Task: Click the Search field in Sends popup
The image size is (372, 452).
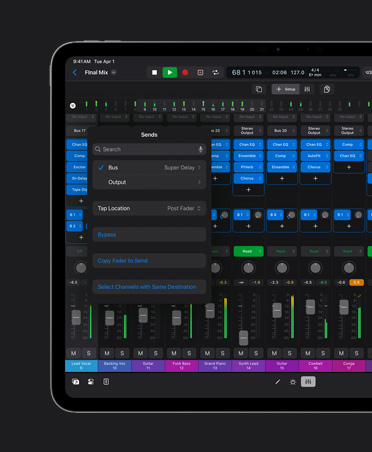Action: point(149,149)
